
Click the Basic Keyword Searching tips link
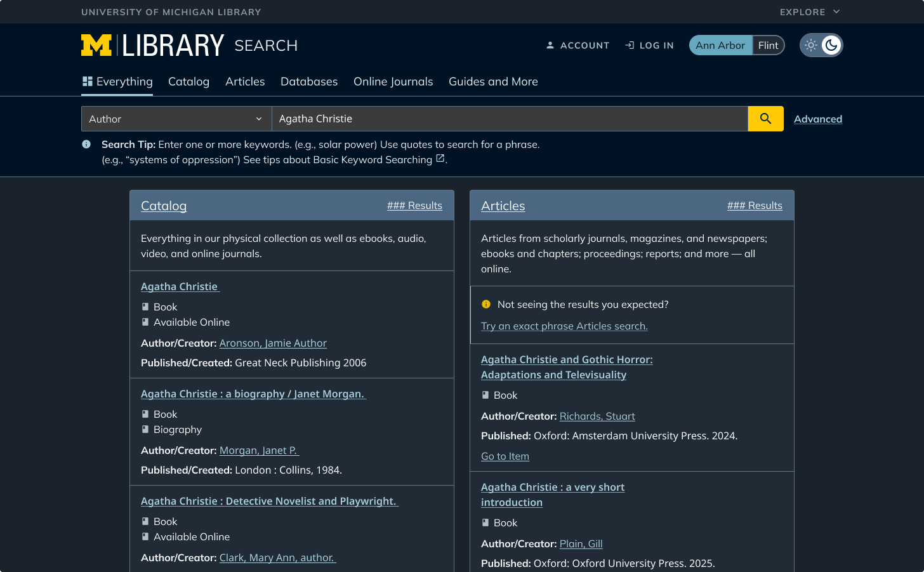point(373,159)
